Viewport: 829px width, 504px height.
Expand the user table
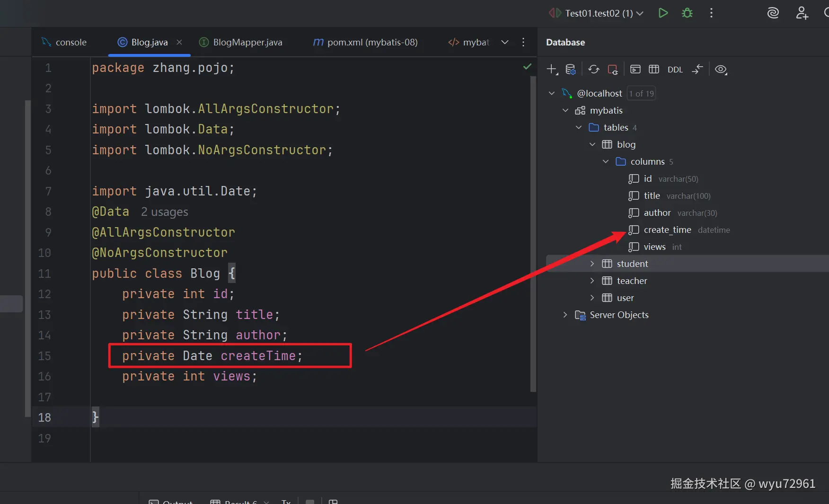(x=592, y=298)
